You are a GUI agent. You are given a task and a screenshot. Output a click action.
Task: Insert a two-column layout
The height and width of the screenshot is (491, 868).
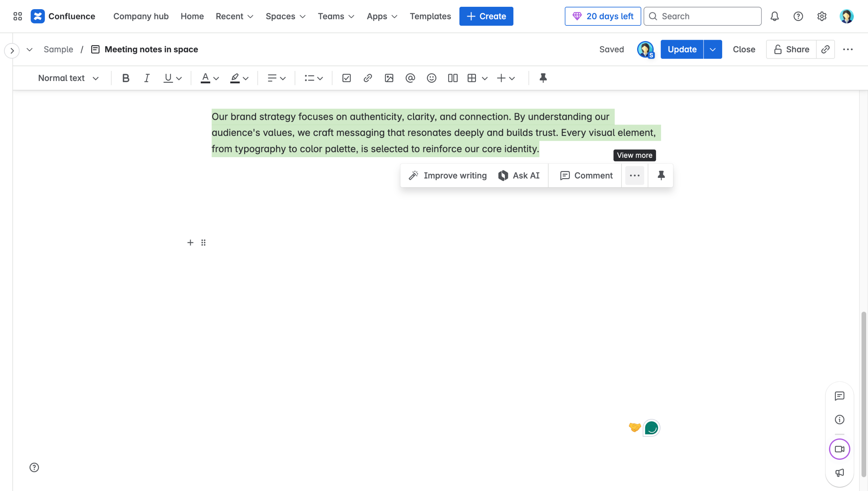pos(453,78)
